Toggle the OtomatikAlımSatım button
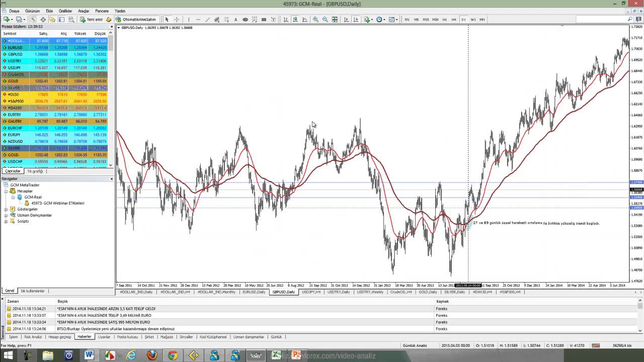Screen dimensions: 644x362 coord(136,20)
